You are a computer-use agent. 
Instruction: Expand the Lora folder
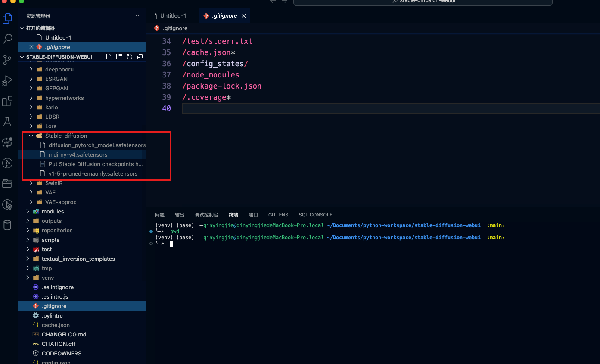(x=31, y=126)
